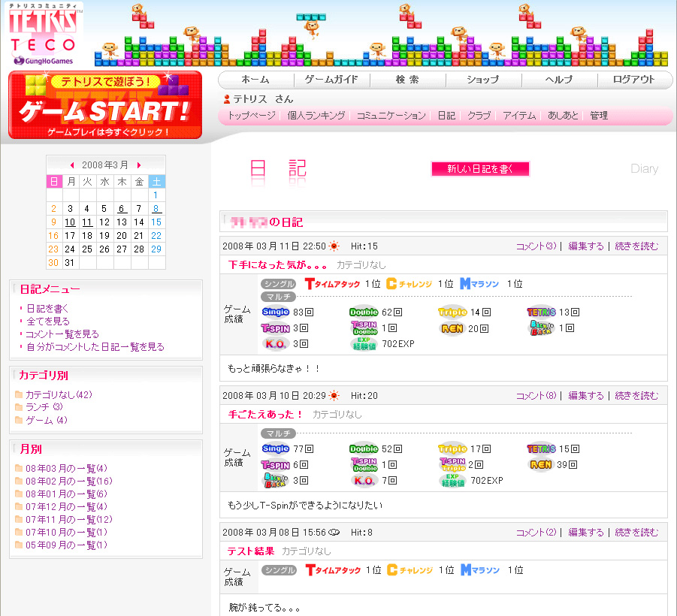
Task: Go to previous month in calendar
Action: 72,165
